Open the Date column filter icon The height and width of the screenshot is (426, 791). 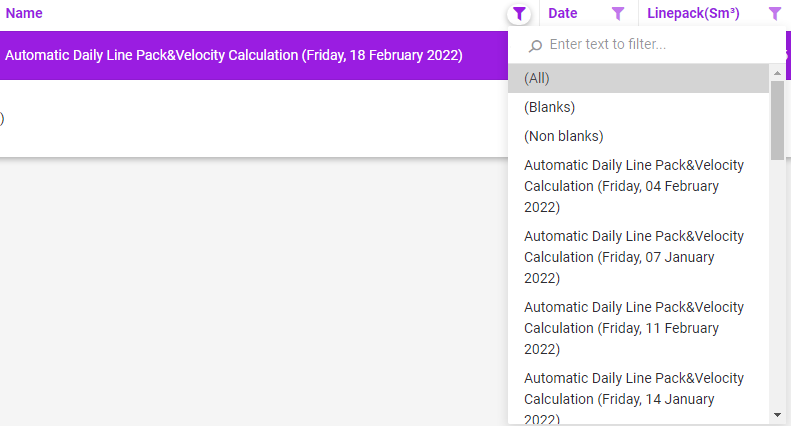(618, 14)
